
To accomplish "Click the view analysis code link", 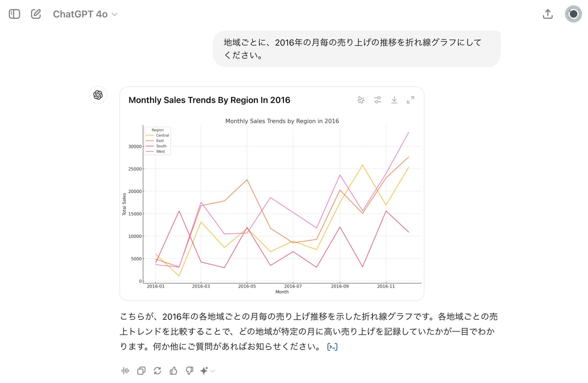I will (x=332, y=347).
